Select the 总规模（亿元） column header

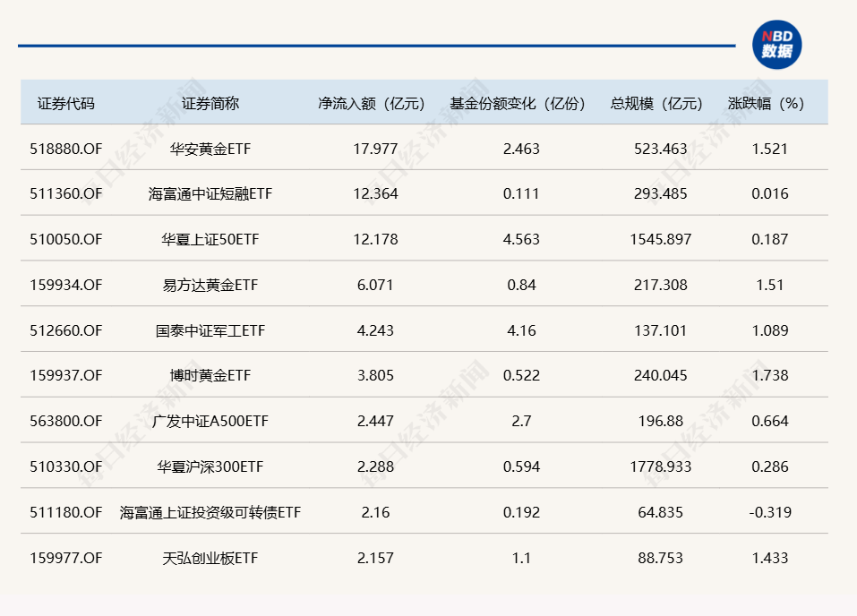coord(661,103)
